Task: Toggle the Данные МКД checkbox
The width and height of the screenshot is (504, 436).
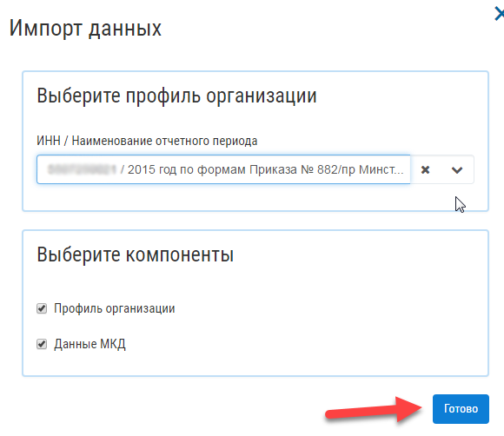Action: coord(42,344)
